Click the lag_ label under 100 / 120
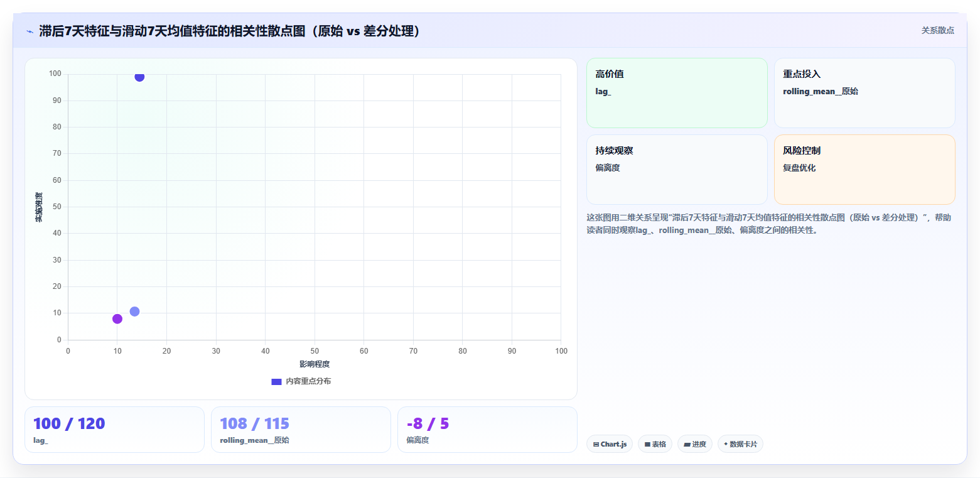The width and height of the screenshot is (980, 478). [41, 440]
